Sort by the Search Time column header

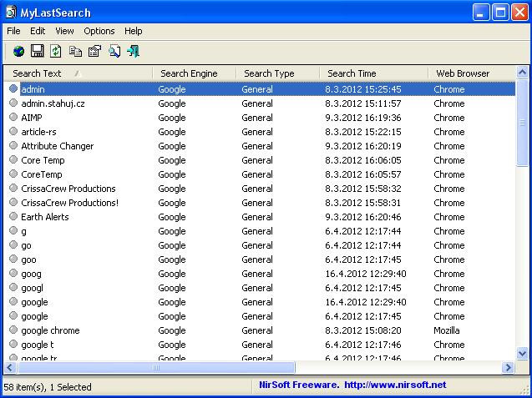click(373, 73)
